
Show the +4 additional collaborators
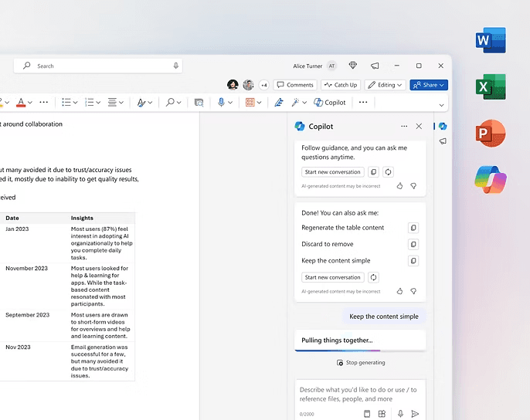click(x=264, y=85)
